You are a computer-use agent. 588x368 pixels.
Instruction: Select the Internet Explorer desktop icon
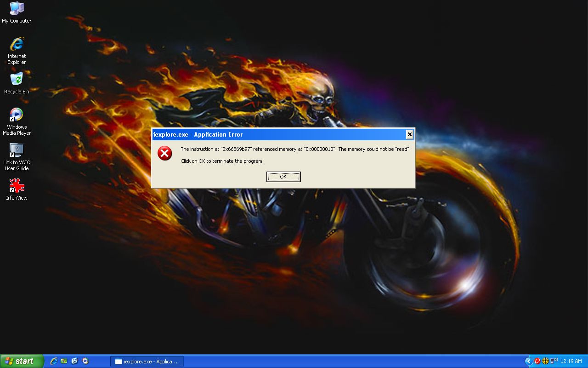click(x=17, y=51)
